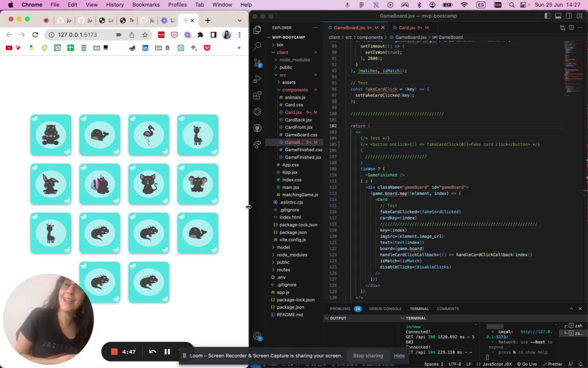Open the GitHub view in activity bar
The width and height of the screenshot is (588, 368).
pyautogui.click(x=257, y=128)
